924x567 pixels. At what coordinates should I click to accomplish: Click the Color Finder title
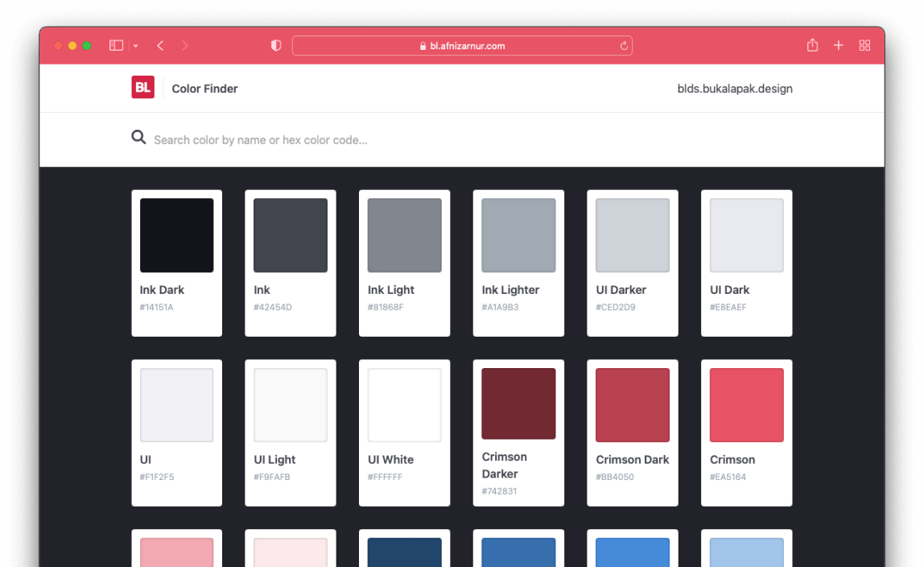point(204,89)
